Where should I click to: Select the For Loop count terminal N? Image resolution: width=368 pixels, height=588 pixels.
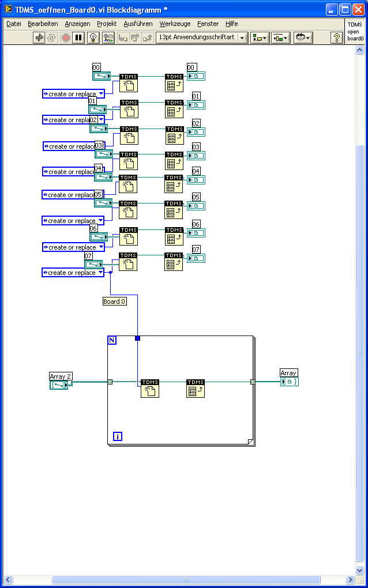pyautogui.click(x=112, y=340)
